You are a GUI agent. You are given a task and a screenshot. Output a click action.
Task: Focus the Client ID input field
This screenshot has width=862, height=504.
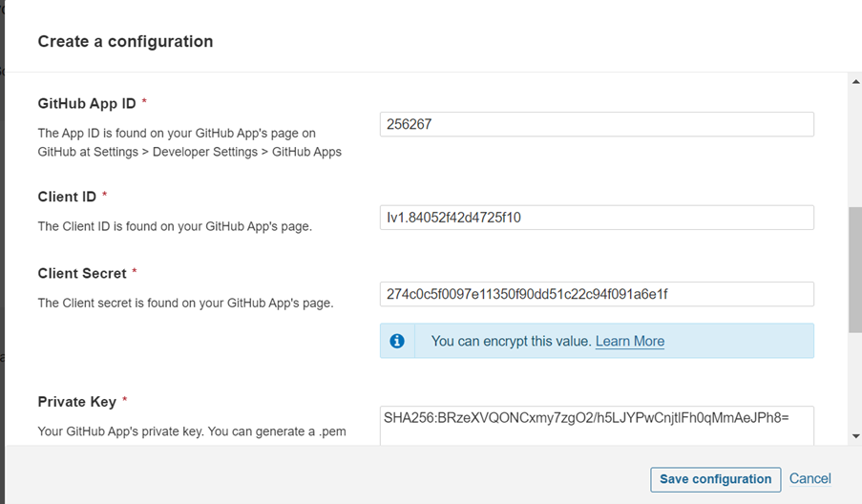597,218
